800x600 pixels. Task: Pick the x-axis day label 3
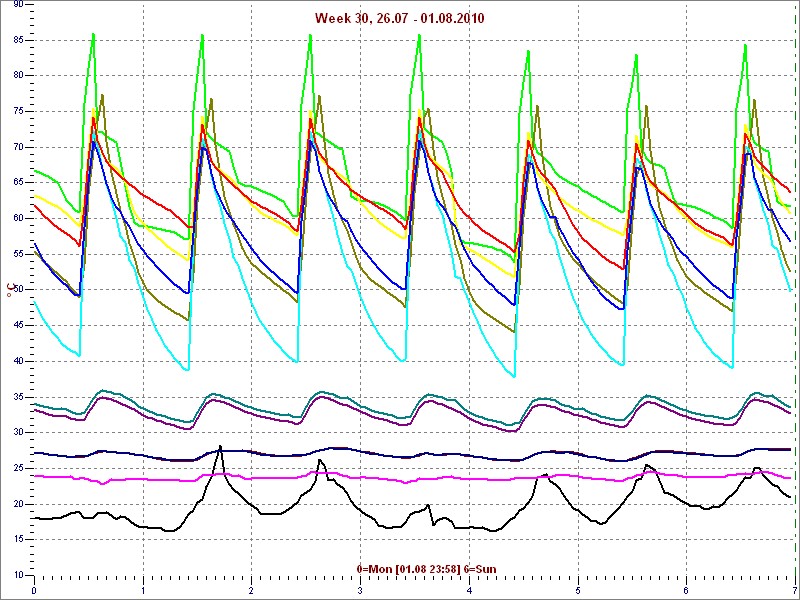click(360, 590)
